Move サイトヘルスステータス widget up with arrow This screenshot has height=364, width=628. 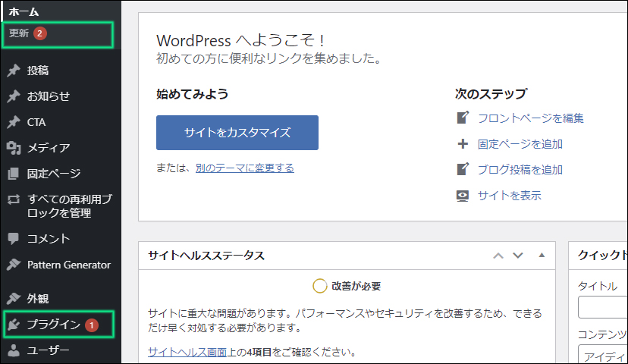[x=498, y=256]
